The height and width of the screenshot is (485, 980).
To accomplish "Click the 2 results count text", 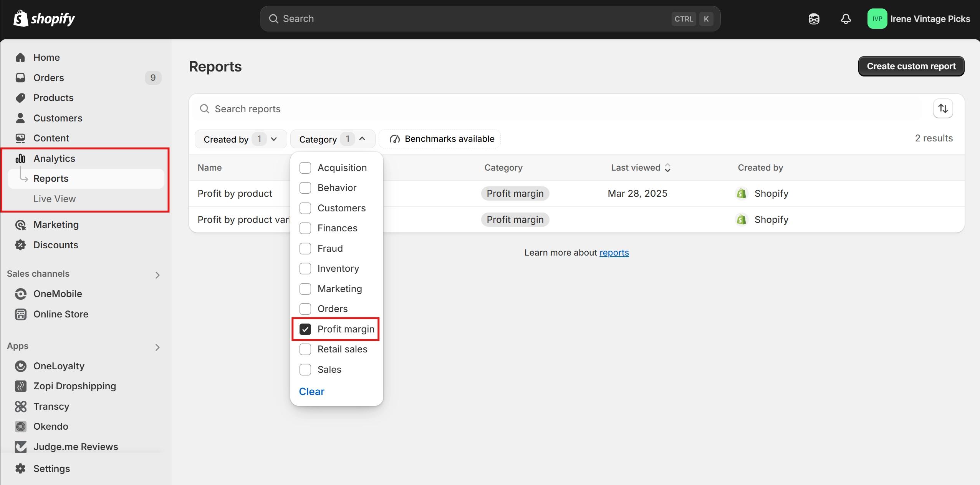I will click(934, 138).
